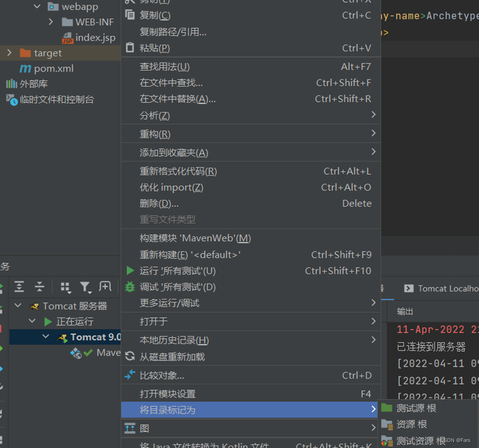
Task: Open the 添加到收藏夹(A) submenu arrow
Action: (373, 152)
